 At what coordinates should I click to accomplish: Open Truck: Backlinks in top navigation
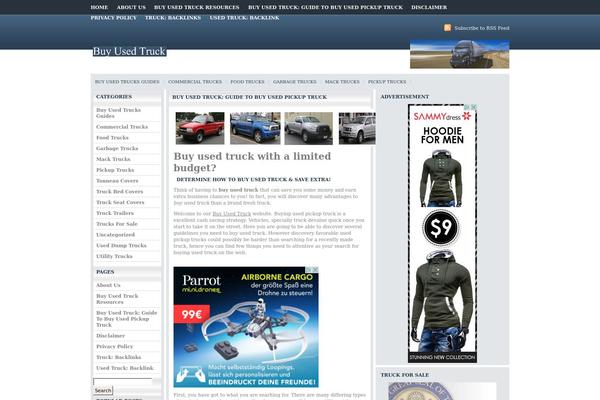coord(173,18)
